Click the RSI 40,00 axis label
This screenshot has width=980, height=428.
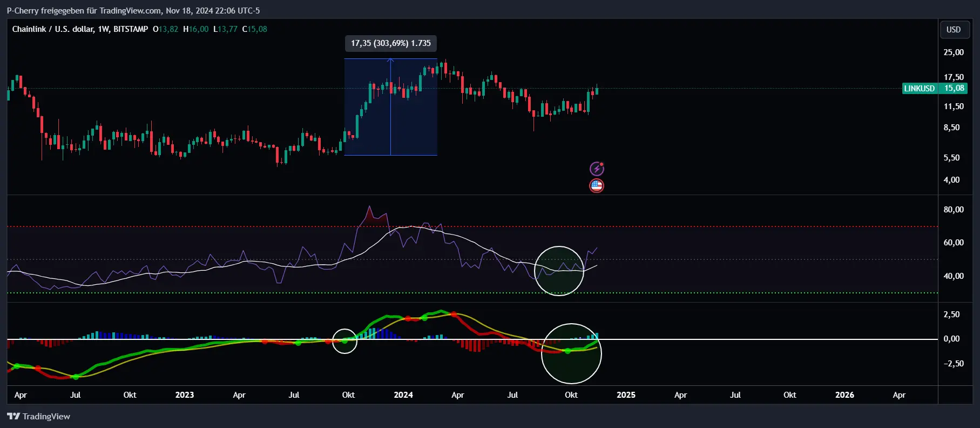click(x=954, y=276)
